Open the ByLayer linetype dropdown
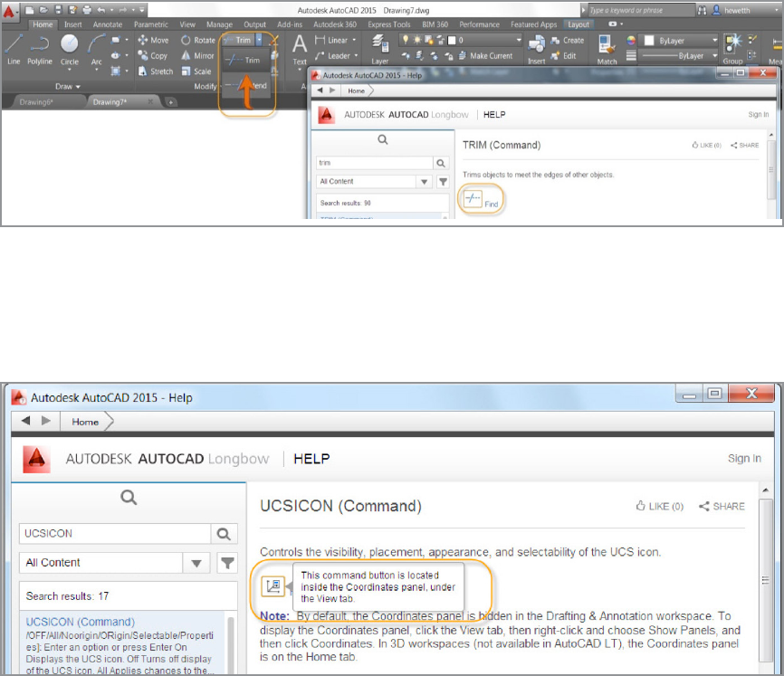Image resolution: width=784 pixels, height=676 pixels. click(715, 55)
